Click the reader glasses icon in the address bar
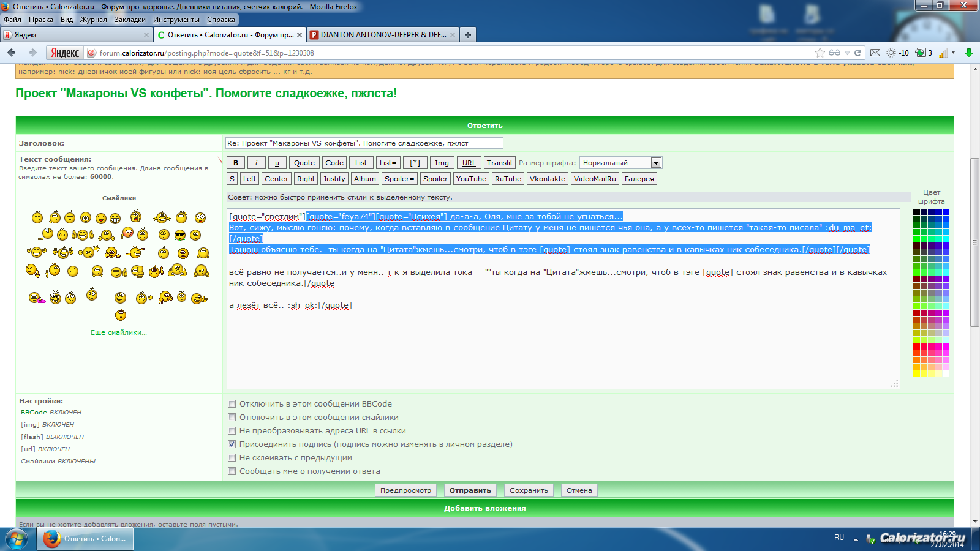The width and height of the screenshot is (980, 551). [x=834, y=53]
